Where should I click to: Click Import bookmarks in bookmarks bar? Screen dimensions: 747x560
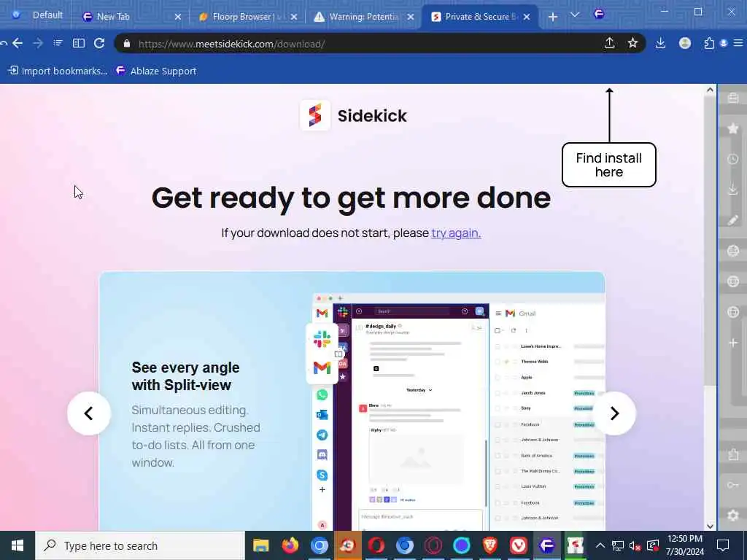point(58,71)
